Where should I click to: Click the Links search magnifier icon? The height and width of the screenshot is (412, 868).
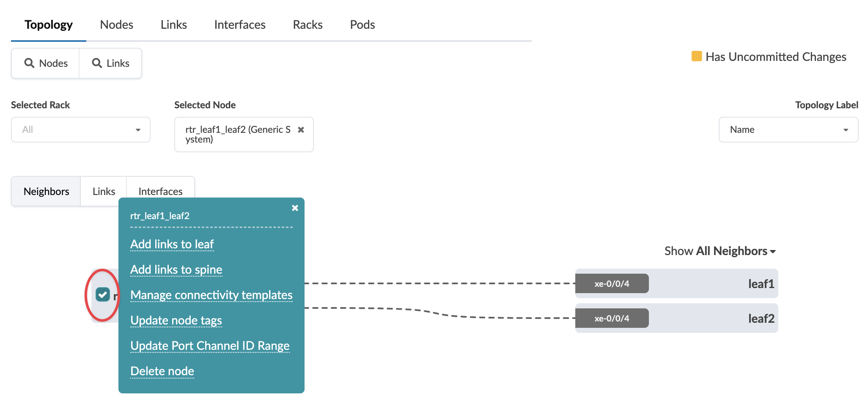(x=97, y=63)
